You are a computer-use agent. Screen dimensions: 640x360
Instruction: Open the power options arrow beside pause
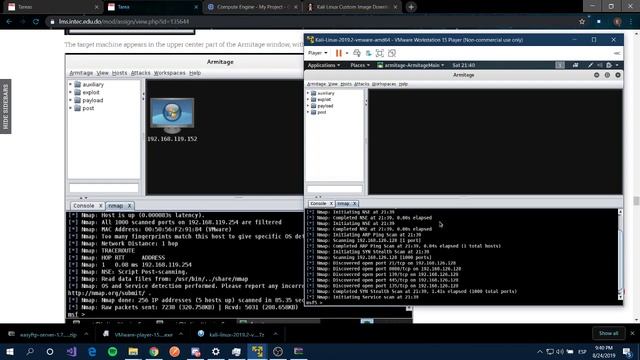(x=347, y=53)
